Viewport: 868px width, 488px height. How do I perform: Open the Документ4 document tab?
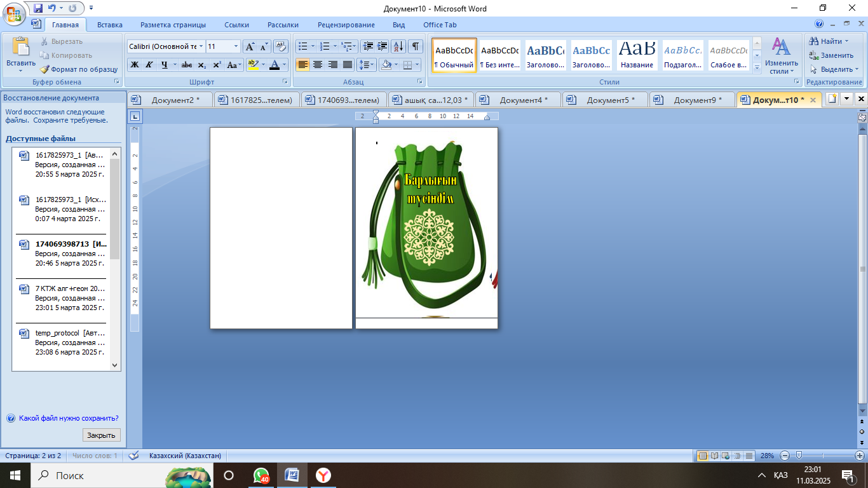[518, 100]
